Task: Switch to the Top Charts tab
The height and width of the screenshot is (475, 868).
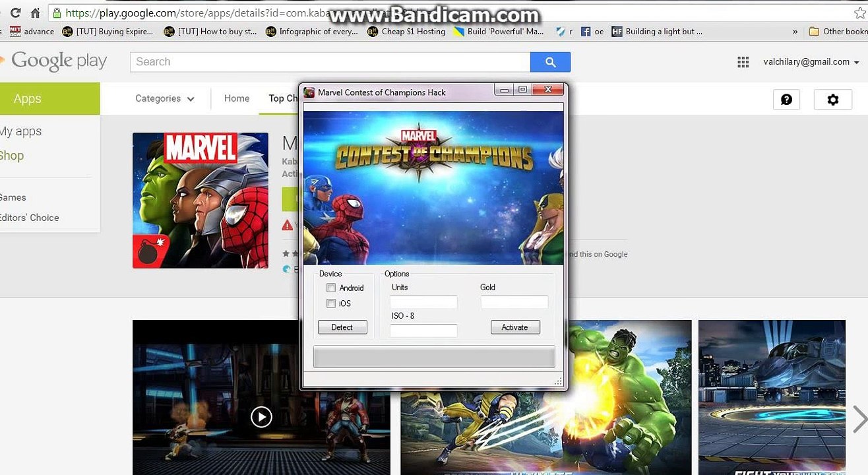Action: [x=283, y=98]
